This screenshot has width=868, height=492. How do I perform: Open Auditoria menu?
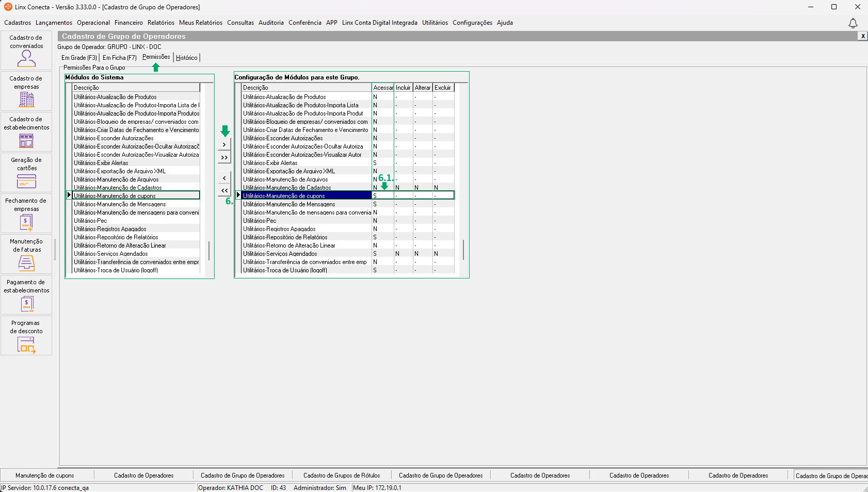point(271,23)
